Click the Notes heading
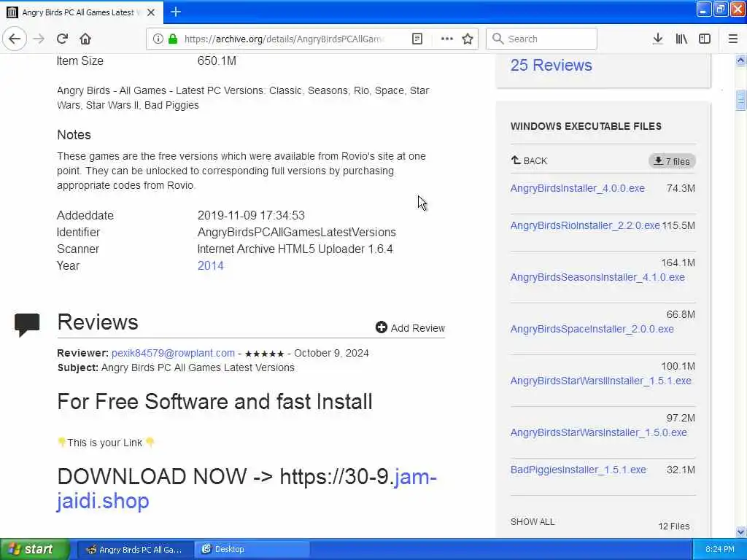Screen dimensions: 747x560 [74, 135]
